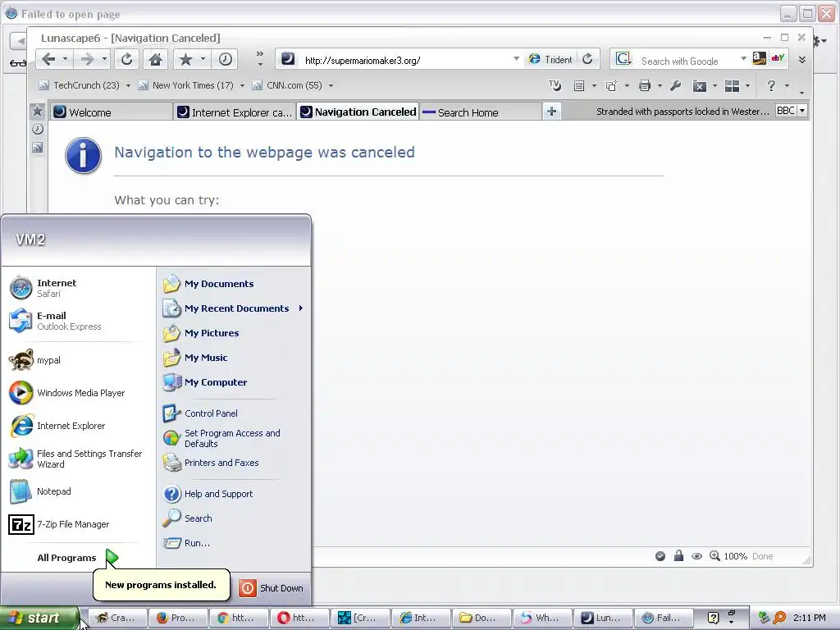Viewport: 840px width, 630px height.
Task: Expand the forward button history dropdown
Action: coord(104,59)
